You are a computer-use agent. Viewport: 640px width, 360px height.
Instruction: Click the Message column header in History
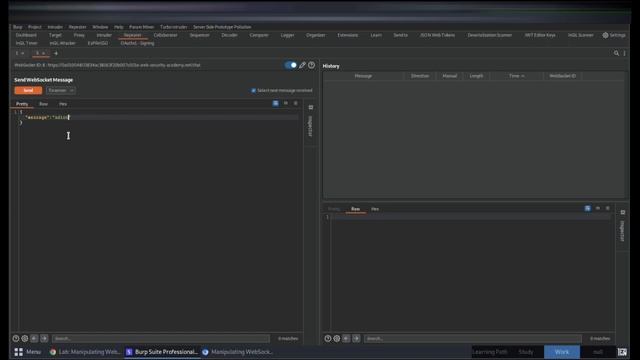363,76
